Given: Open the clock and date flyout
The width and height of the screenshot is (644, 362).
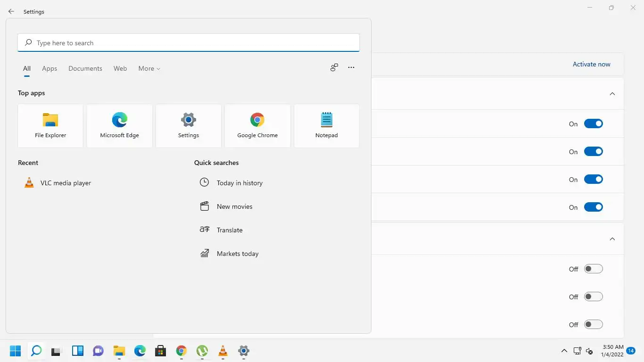Looking at the screenshot, I should point(612,351).
